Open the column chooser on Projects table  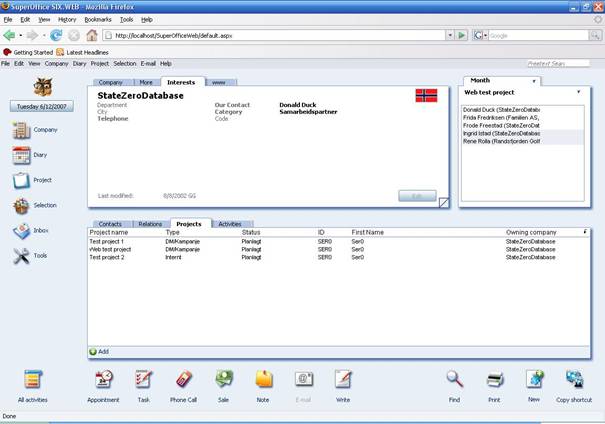click(585, 232)
